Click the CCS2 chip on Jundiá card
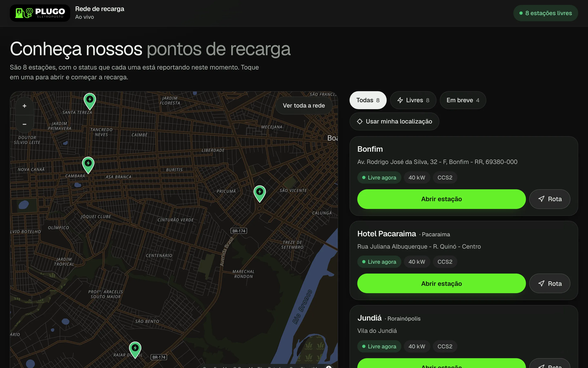Screen dimensions: 588x368 (445, 346)
